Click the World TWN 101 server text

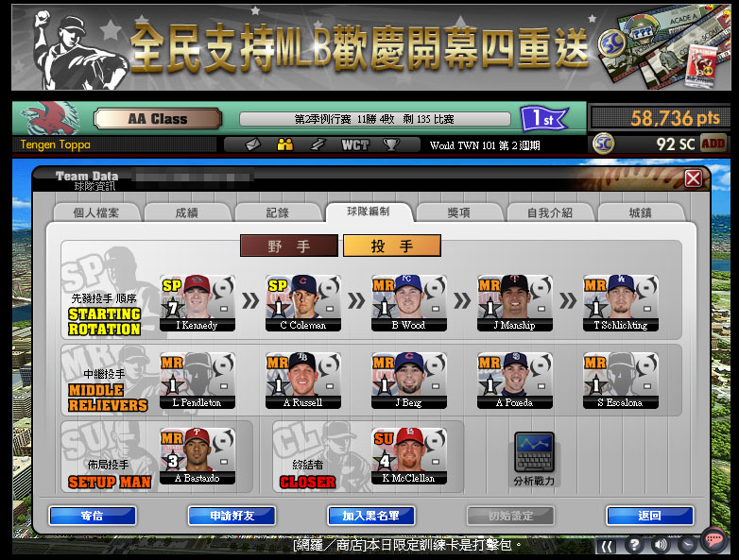tap(485, 145)
